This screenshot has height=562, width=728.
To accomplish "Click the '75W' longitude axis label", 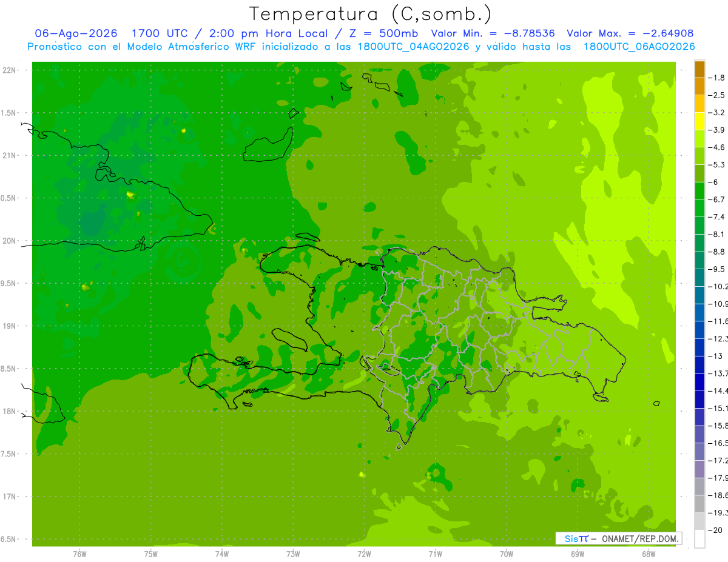I will (x=151, y=554).
